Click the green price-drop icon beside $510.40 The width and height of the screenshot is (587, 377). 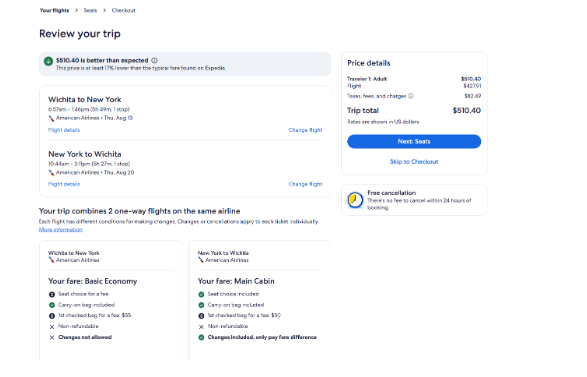tap(48, 61)
